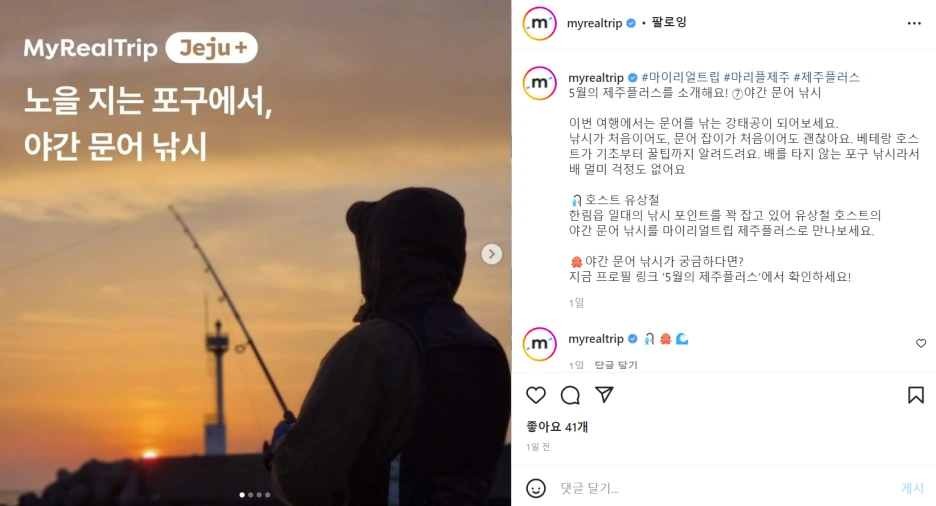936x506 pixels.
Task: Advance to the next carousel image arrow
Action: [491, 254]
